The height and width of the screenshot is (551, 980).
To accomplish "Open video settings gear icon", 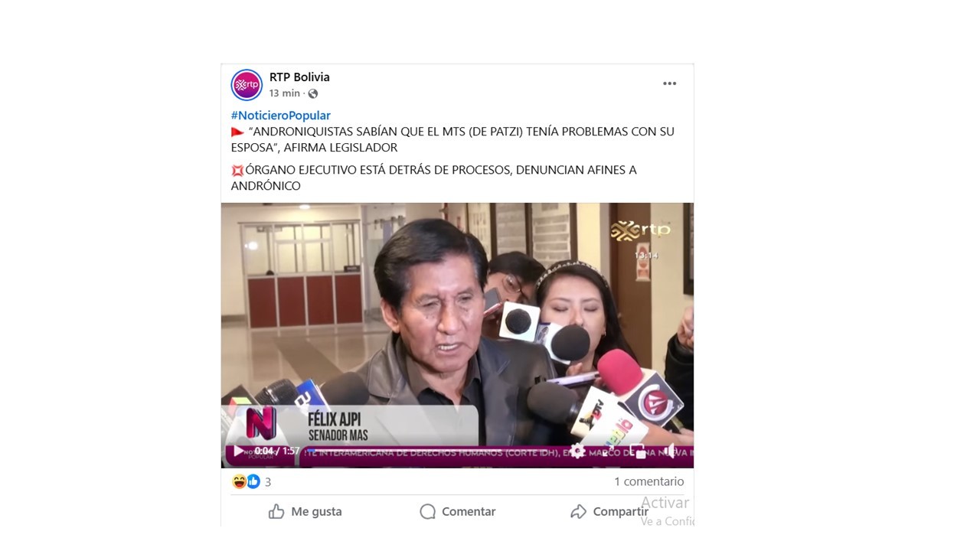I will (577, 451).
